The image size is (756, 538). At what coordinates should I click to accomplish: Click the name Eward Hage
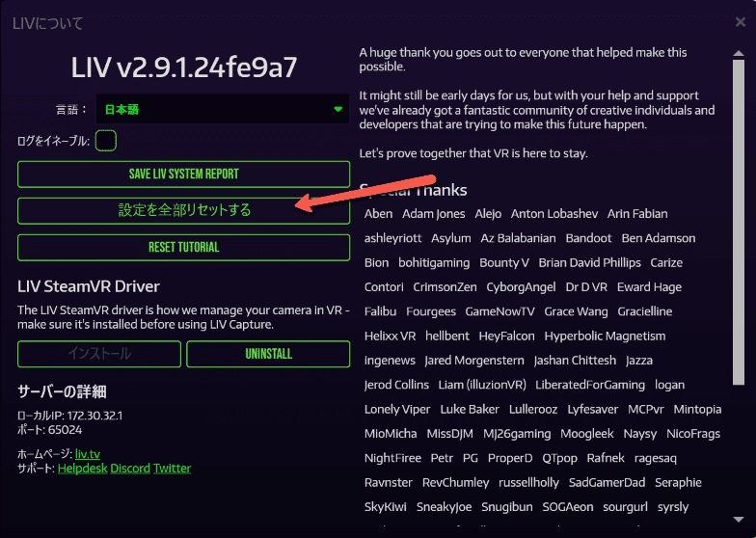(650, 287)
